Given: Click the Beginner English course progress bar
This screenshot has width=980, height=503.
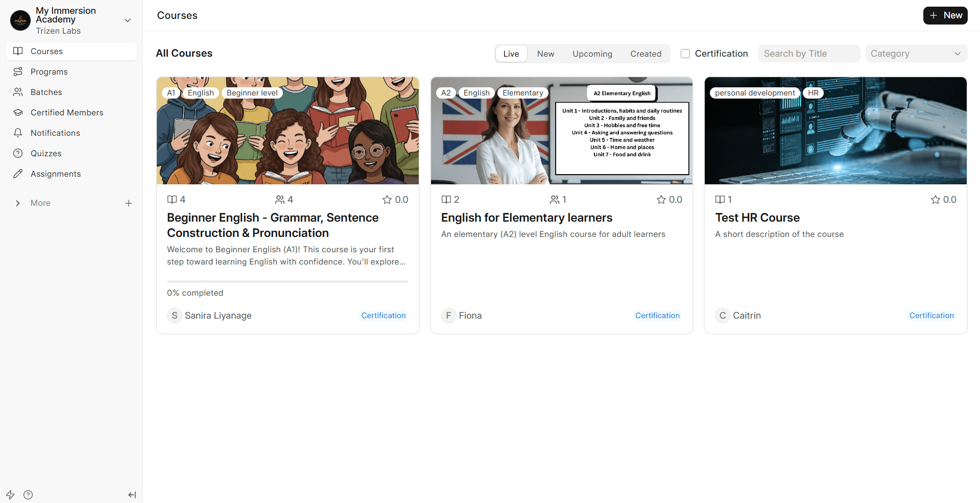Looking at the screenshot, I should click(288, 281).
